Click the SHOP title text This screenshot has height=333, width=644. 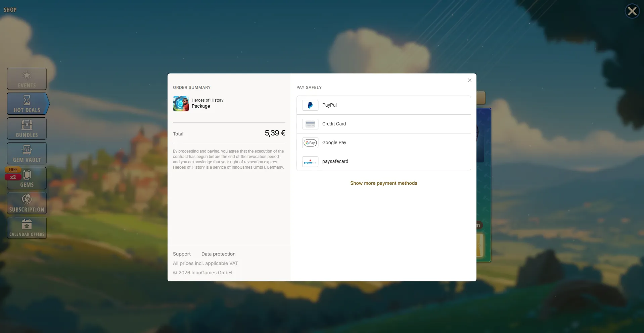pyautogui.click(x=10, y=10)
